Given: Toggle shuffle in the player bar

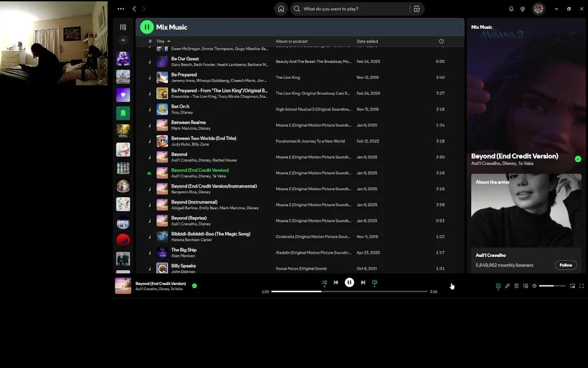Looking at the screenshot, I should tap(325, 283).
